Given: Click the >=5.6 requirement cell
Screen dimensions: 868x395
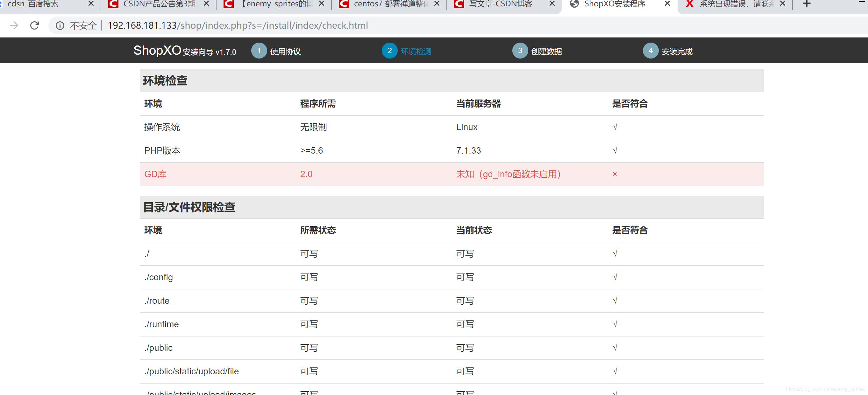Looking at the screenshot, I should (x=311, y=151).
